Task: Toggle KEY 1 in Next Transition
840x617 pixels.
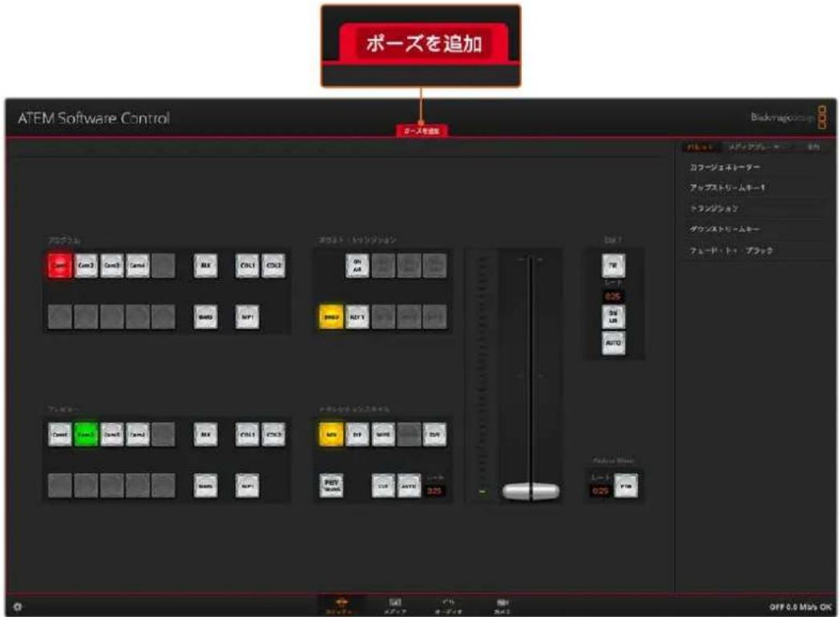Action: [x=357, y=317]
